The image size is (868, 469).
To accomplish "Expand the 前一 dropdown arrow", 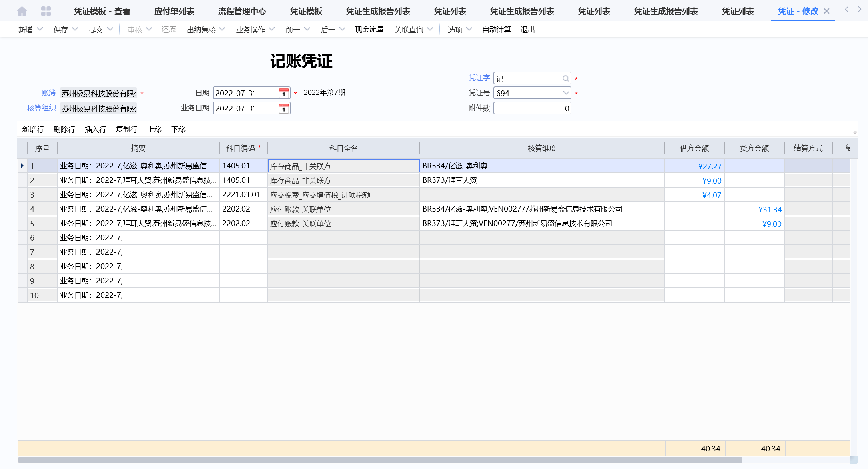I will 307,29.
